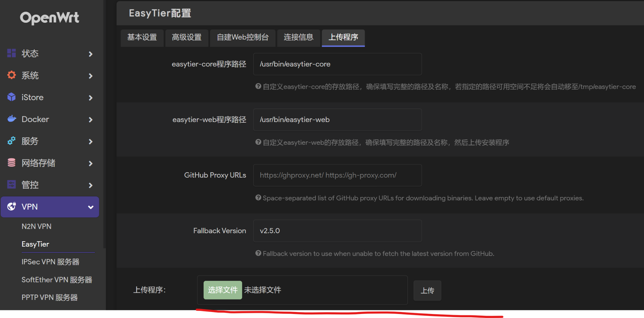644x318 pixels.
Task: Click the 状态 menu label
Action: pyautogui.click(x=30, y=54)
